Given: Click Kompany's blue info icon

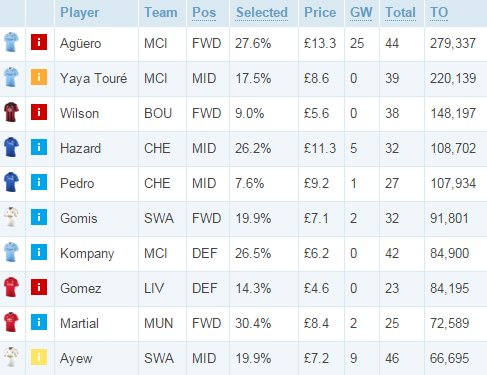Looking at the screenshot, I should [39, 252].
